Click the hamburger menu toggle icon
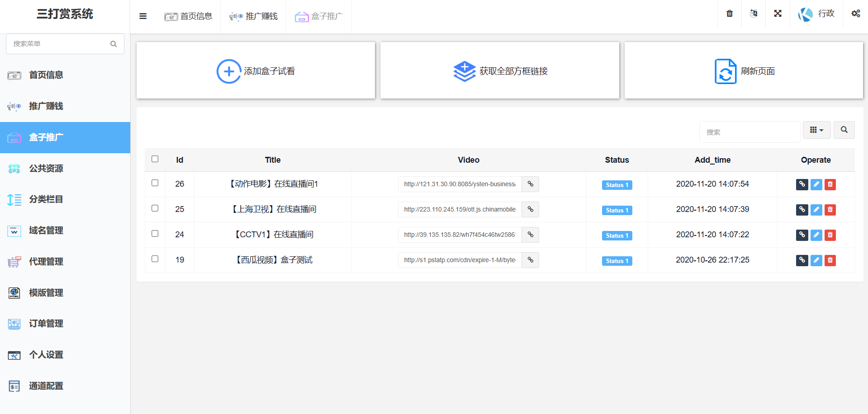This screenshot has height=414, width=868. point(143,16)
